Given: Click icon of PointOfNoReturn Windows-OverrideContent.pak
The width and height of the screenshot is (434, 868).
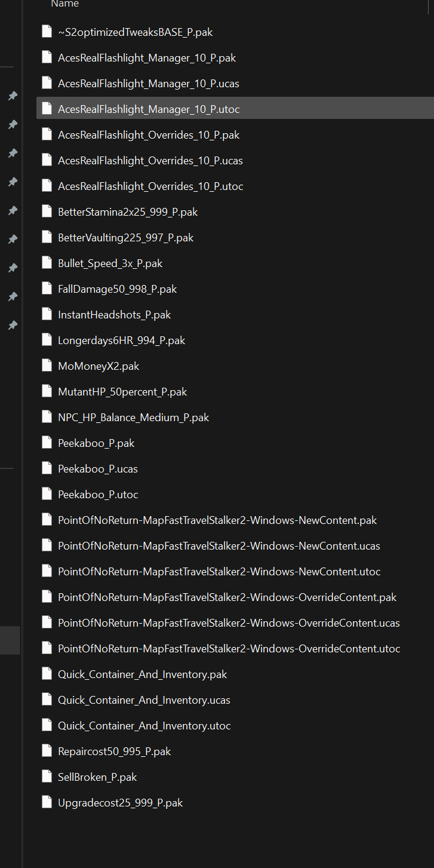Looking at the screenshot, I should tap(47, 597).
